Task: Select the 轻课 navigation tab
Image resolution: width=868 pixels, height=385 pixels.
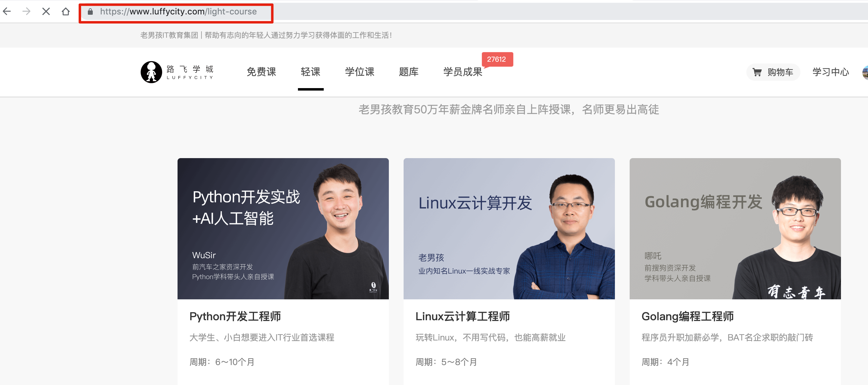Action: click(x=310, y=72)
